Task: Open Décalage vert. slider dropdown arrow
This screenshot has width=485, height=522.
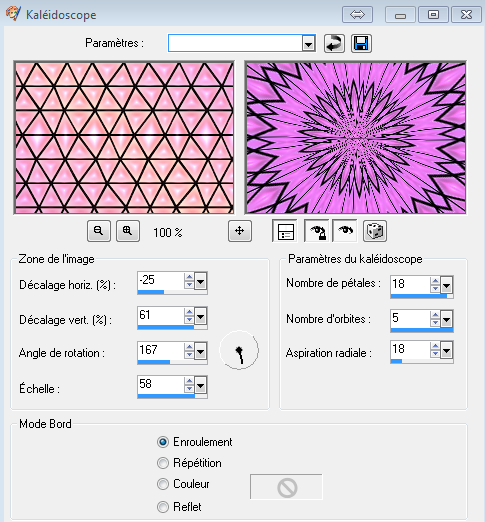Action: 200,316
